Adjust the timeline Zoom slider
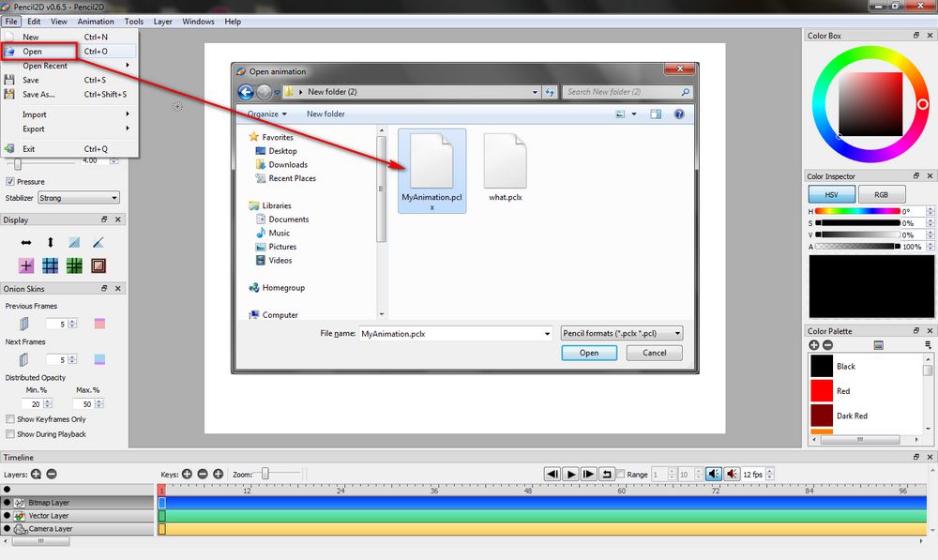 pyautogui.click(x=265, y=474)
